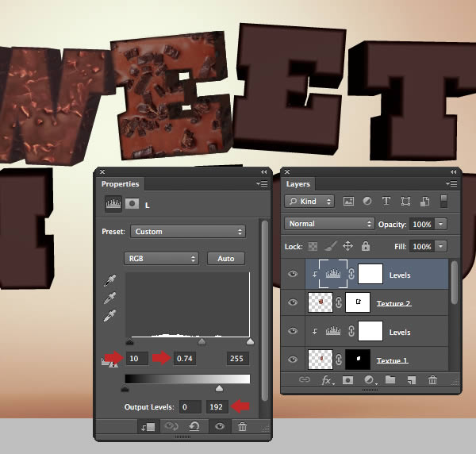
Task: Link layers icon at Layers bottom
Action: pos(305,379)
